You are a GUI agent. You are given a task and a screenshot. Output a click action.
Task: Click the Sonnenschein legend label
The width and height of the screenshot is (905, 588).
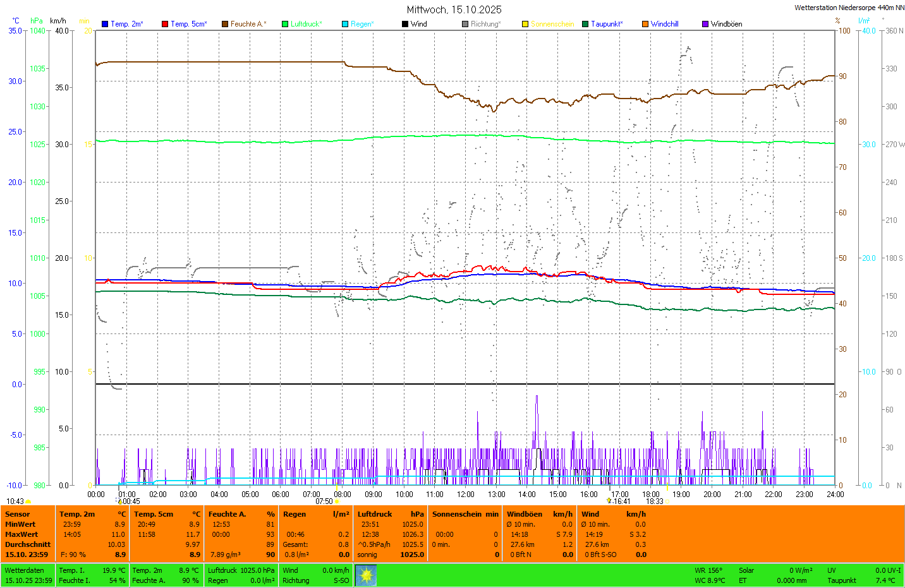552,24
